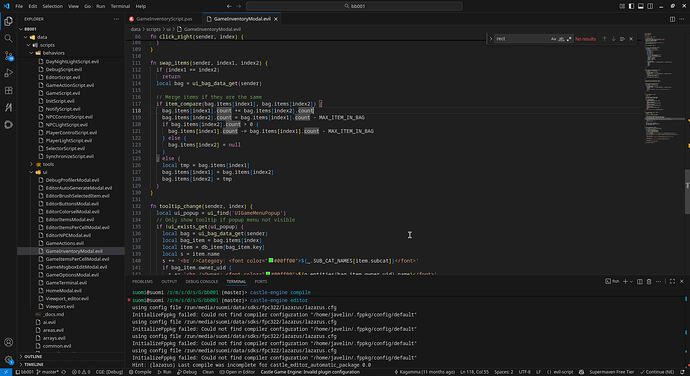Screen dimensions: 690x376
Task: Go back with navigation arrow
Action: (x=229, y=6)
